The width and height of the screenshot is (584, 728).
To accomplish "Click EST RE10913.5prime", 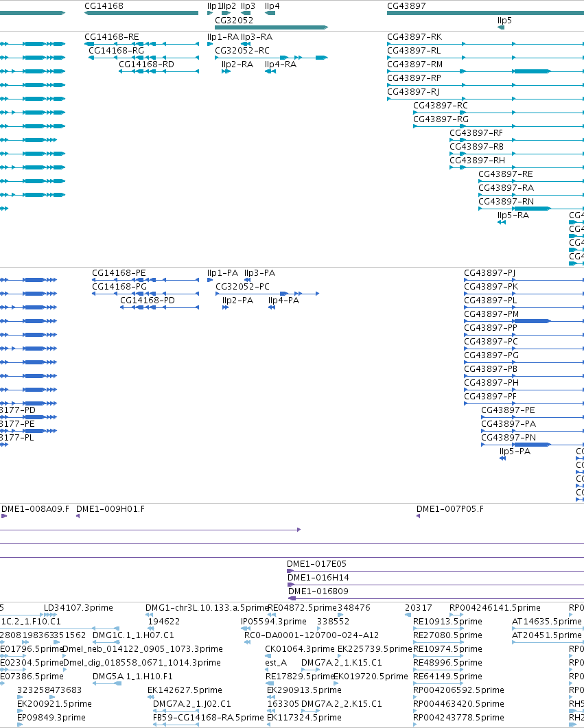I will (447, 621).
